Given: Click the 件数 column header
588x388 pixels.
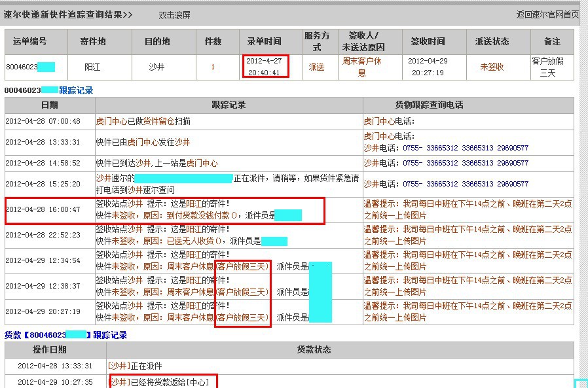Looking at the screenshot, I should click(x=213, y=41).
